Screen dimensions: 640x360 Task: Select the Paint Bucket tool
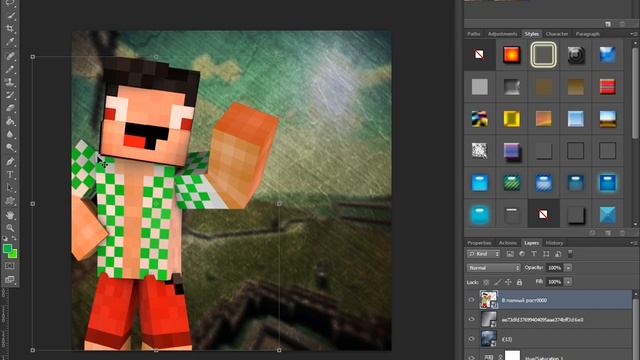[x=10, y=121]
